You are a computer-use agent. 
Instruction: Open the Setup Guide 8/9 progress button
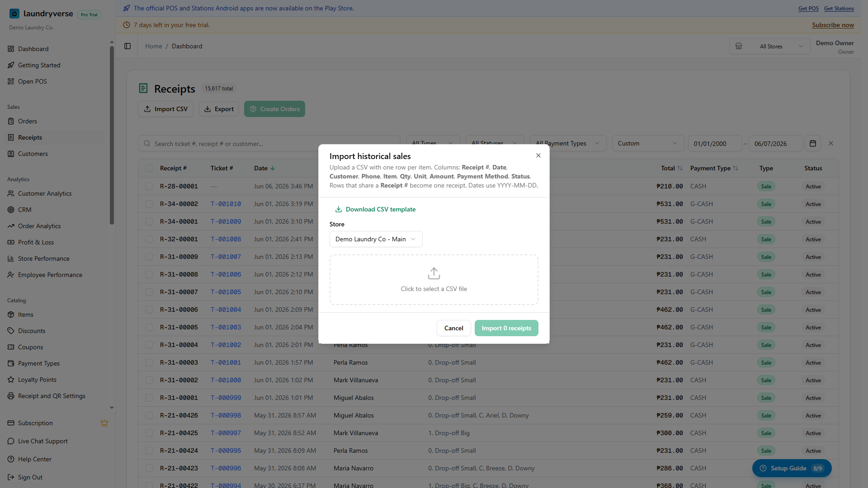pyautogui.click(x=792, y=468)
